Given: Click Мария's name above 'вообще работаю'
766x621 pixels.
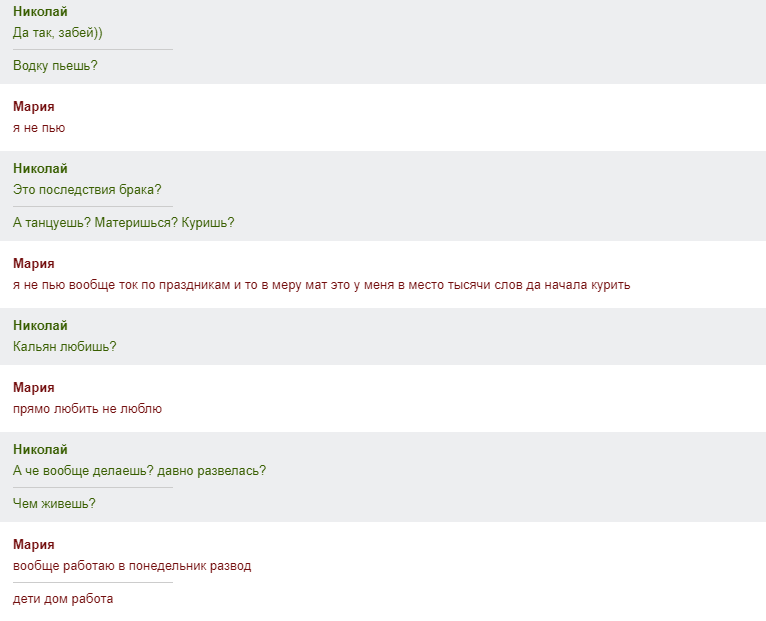Looking at the screenshot, I should 34,544.
